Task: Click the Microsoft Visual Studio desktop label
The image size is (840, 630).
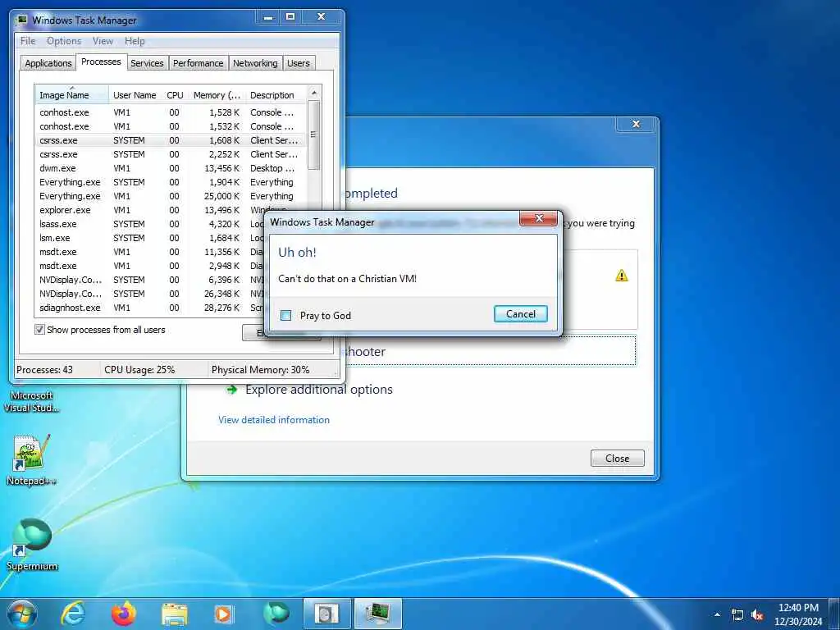Action: click(x=32, y=401)
